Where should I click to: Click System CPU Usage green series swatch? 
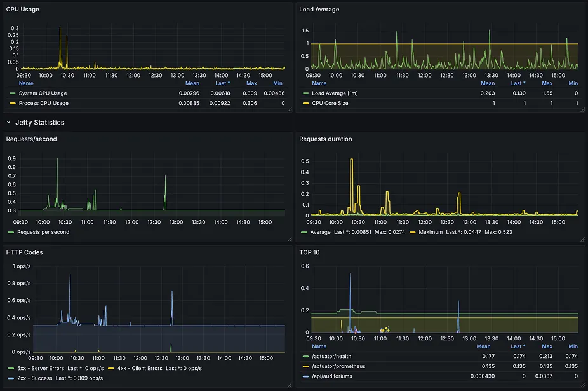13,93
